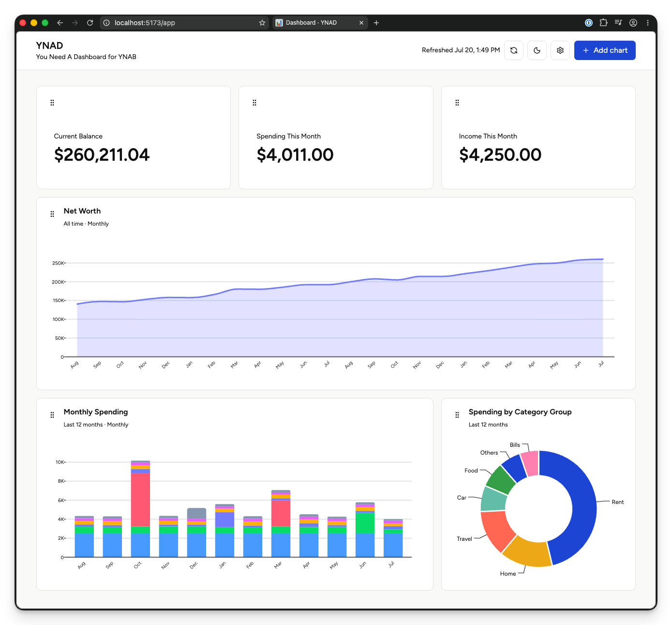Click the Dec bar in Monthly Spending

[x=196, y=533]
